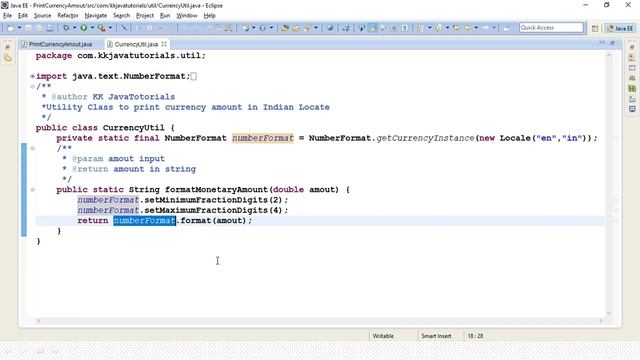This screenshot has width=640, height=360.
Task: Open the Refactor menu
Action: pos(68,16)
